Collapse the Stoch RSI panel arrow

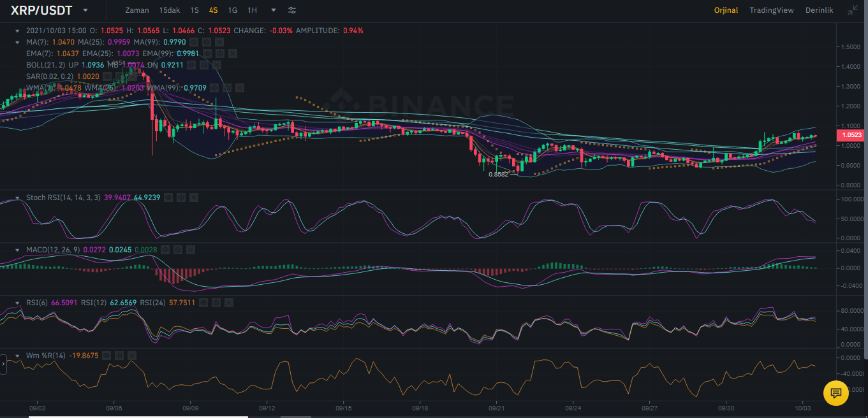(18, 198)
